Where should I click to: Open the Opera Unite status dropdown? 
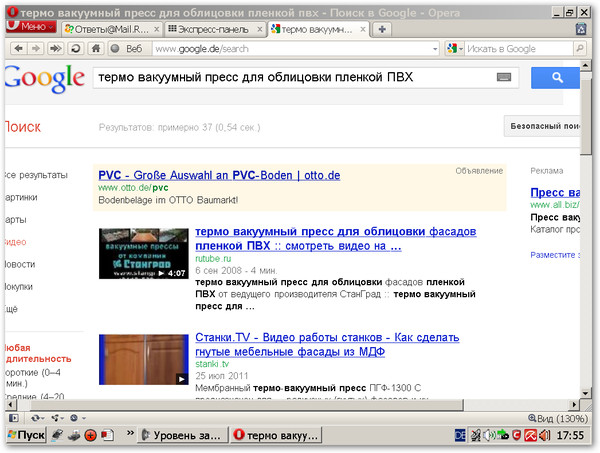pyautogui.click(x=58, y=418)
